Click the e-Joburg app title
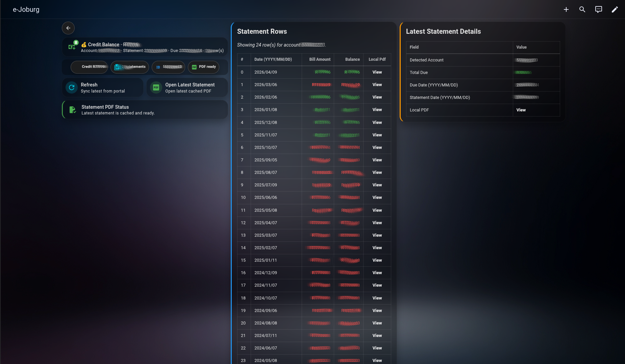 [26, 9]
